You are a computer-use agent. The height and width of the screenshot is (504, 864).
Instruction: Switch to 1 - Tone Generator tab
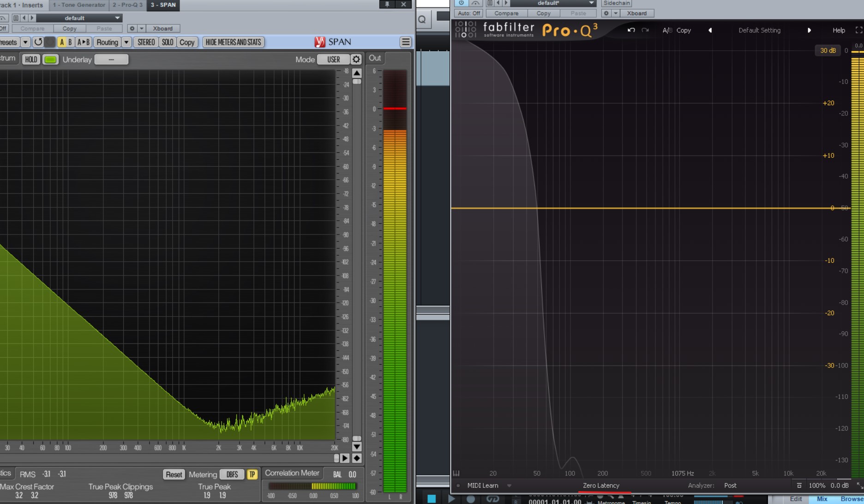click(x=79, y=5)
